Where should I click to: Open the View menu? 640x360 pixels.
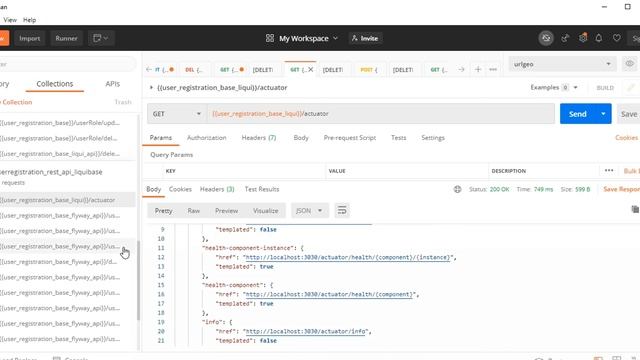click(10, 20)
